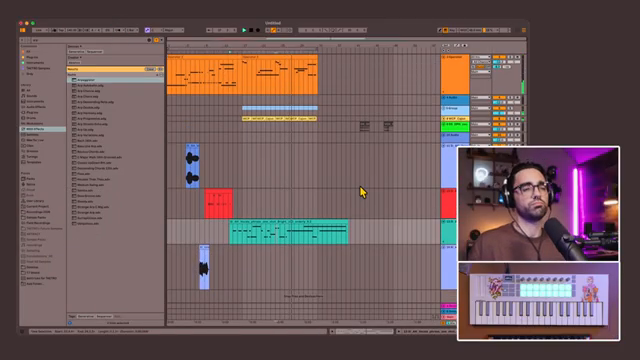Click the Key map mode button

[453, 30]
